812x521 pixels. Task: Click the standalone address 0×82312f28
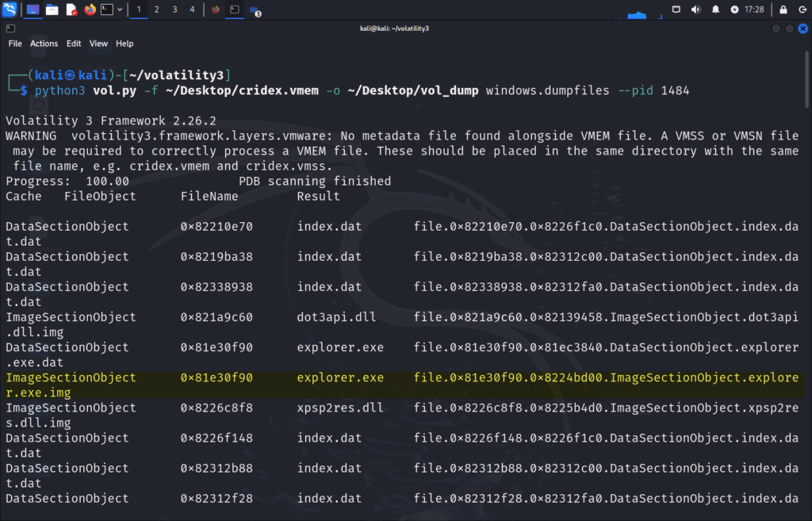[216, 498]
